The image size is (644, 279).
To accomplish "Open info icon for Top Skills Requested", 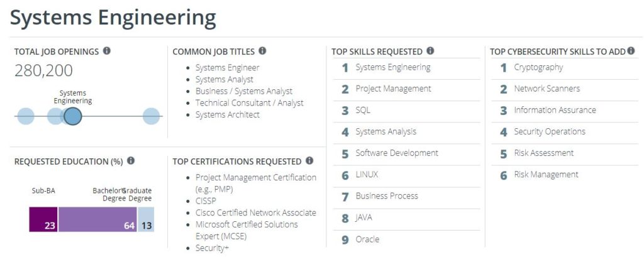I will (430, 51).
